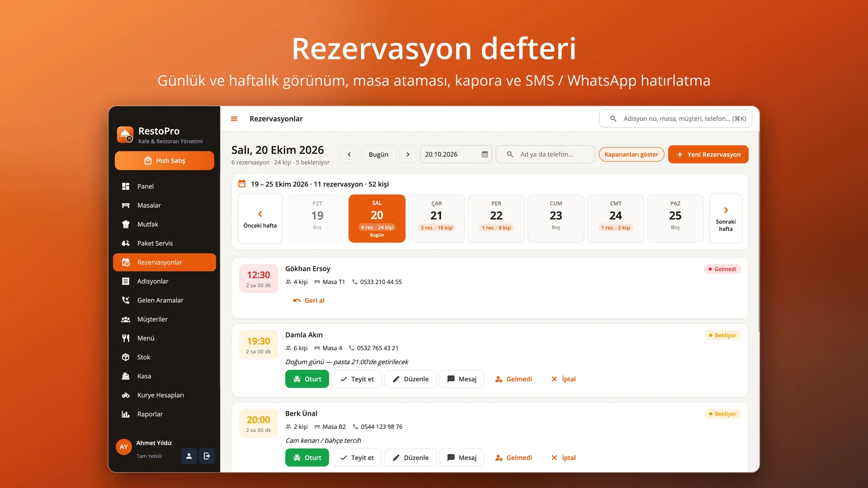
Task: Click the AY user avatar
Action: pos(124,447)
